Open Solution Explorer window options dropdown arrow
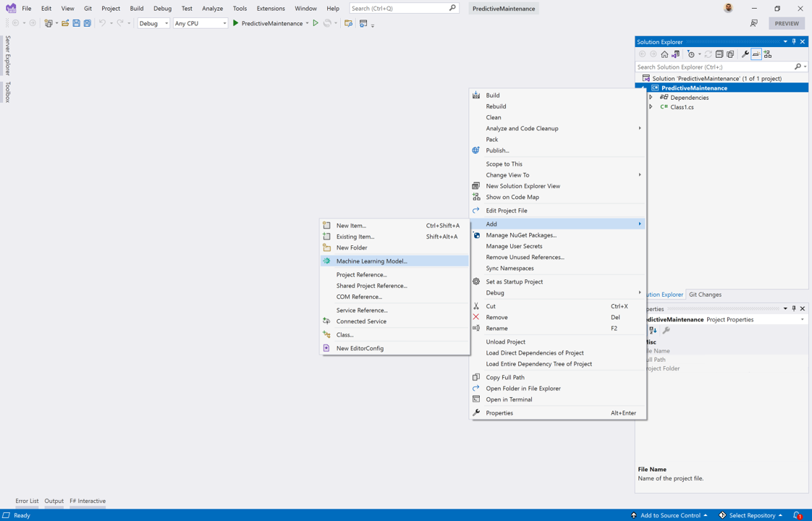Screen dimensions: 812x521 (785, 41)
